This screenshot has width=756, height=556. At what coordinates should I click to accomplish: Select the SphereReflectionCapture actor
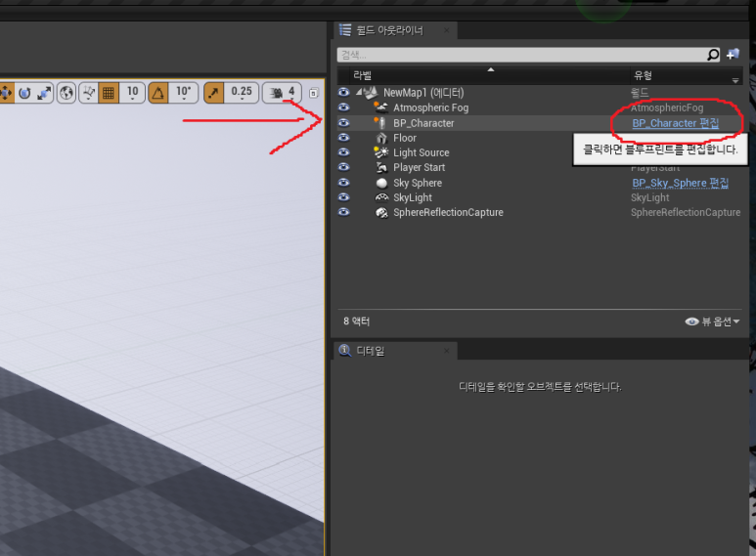click(448, 212)
